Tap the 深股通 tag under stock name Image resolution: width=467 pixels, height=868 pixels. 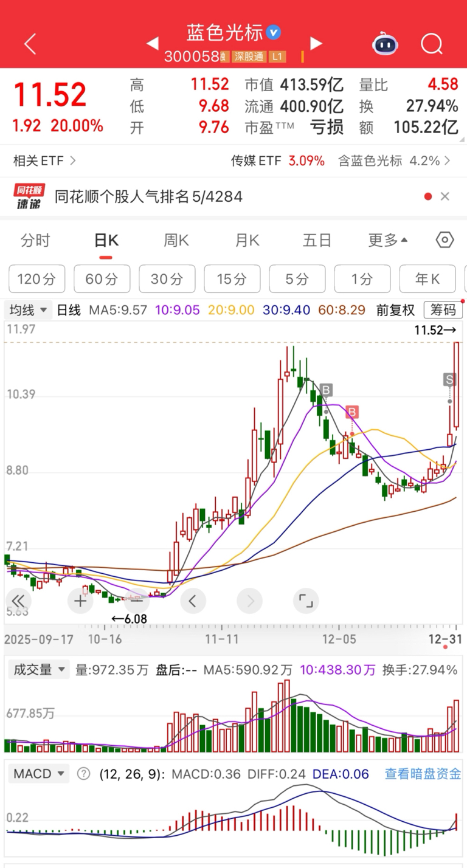[249, 57]
